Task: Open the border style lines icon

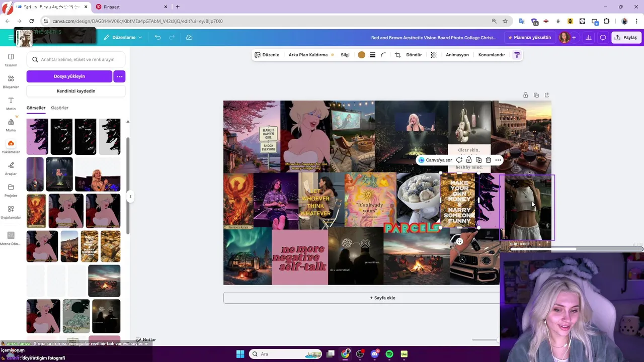Action: click(372, 55)
